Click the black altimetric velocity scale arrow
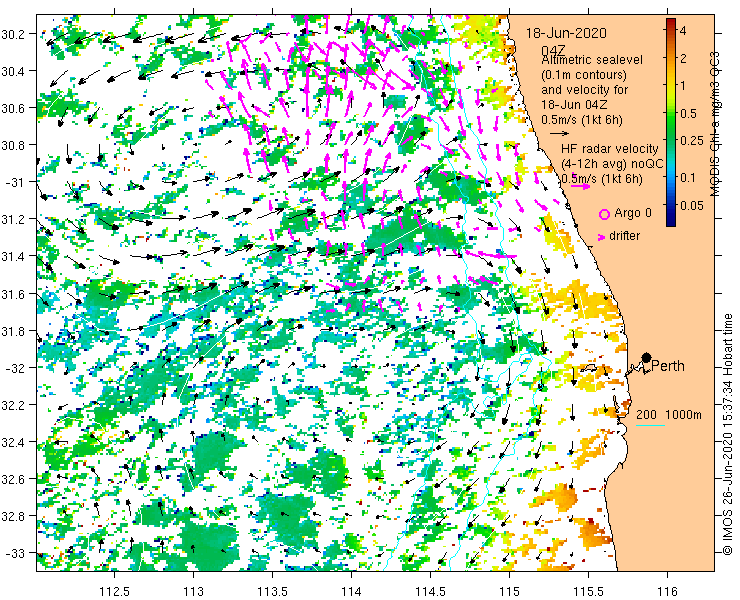This screenshot has height=600, width=740. 560,134
